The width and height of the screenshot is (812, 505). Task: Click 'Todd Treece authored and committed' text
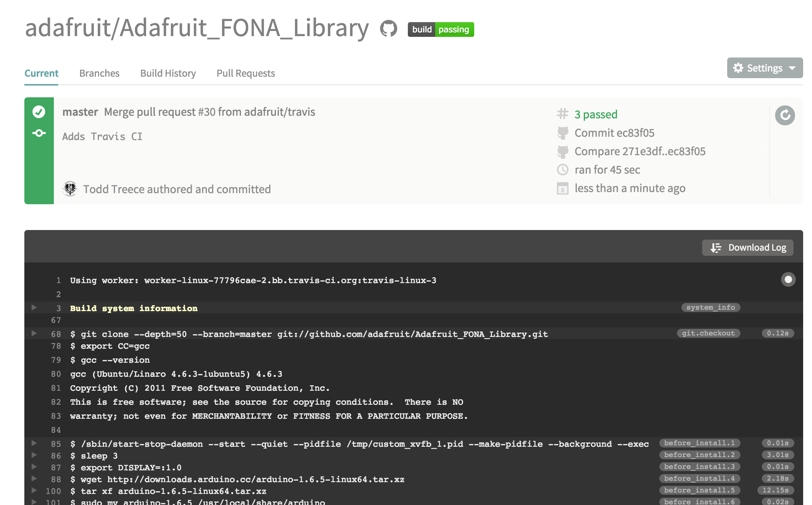coord(177,189)
